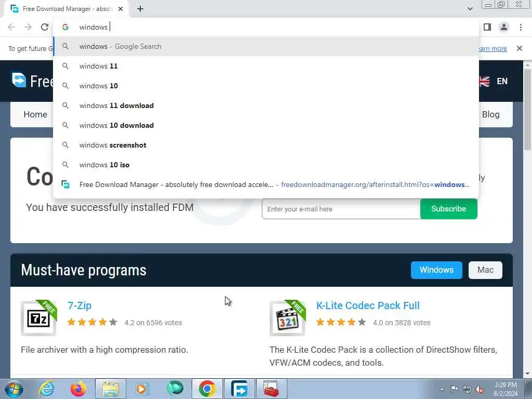
Task: Show hidden system tray icons
Action: [442, 389]
